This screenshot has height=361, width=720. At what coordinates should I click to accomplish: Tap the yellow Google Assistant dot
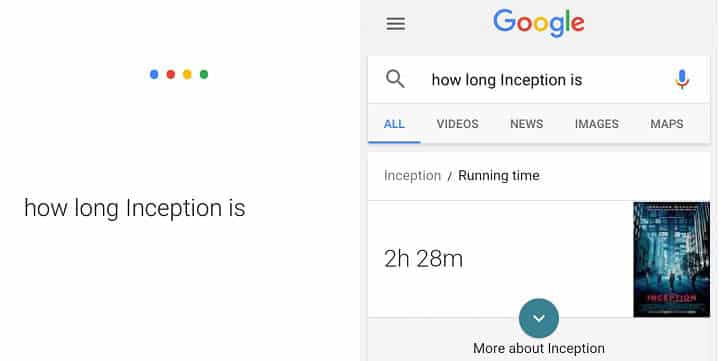click(187, 74)
